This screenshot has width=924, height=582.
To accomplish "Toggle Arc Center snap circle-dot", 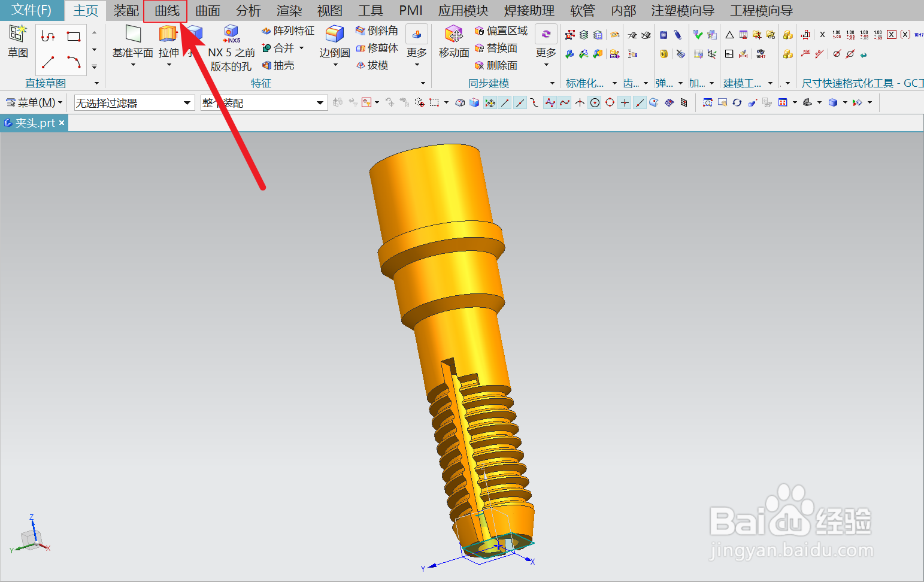I will (x=595, y=103).
